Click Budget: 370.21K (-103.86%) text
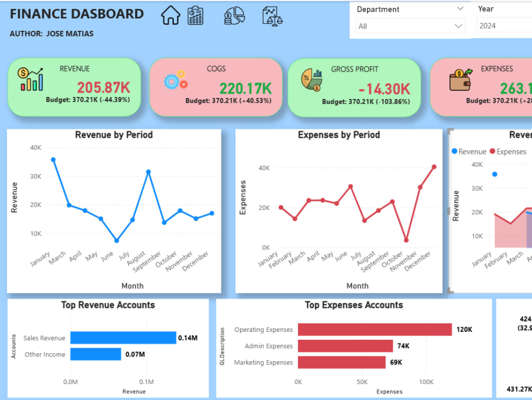 click(x=366, y=102)
